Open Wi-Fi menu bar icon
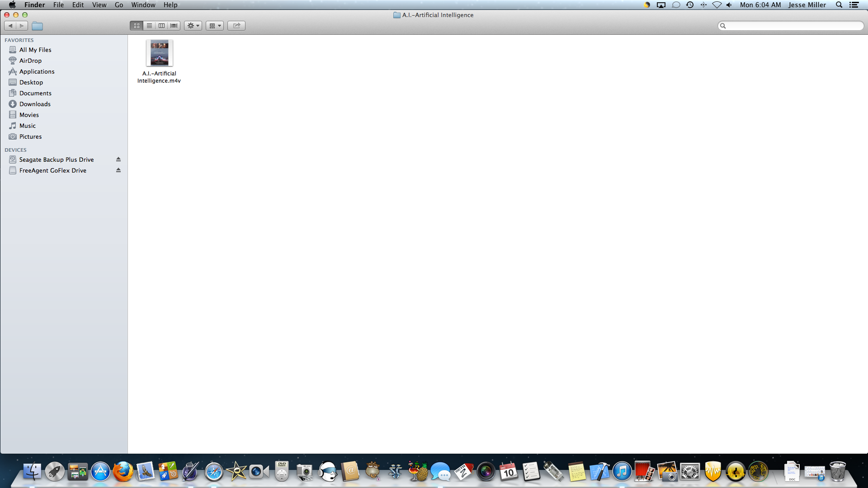 717,5
